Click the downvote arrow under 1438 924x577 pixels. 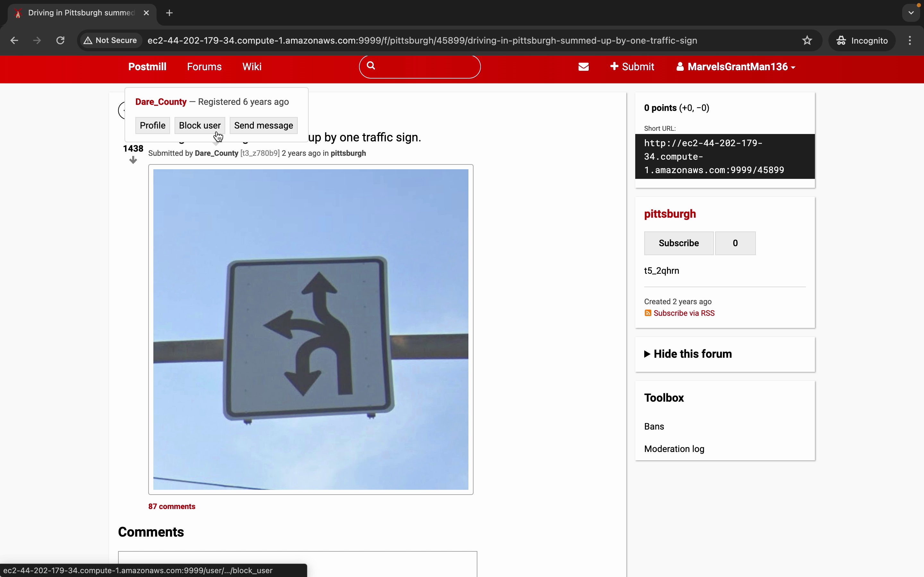[x=133, y=160]
